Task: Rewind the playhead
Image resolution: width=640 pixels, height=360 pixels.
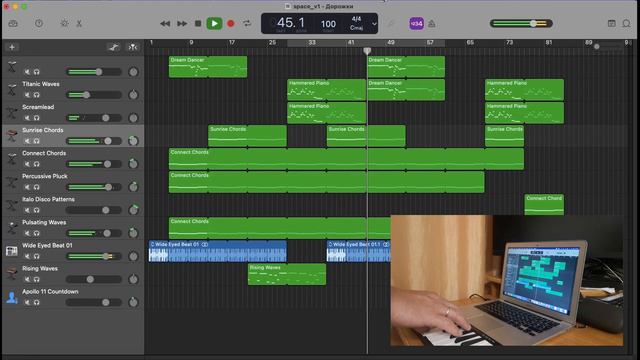Action: tap(165, 24)
